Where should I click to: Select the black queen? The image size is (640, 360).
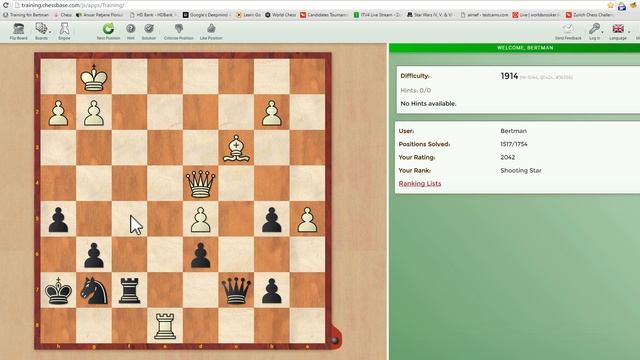236,290
